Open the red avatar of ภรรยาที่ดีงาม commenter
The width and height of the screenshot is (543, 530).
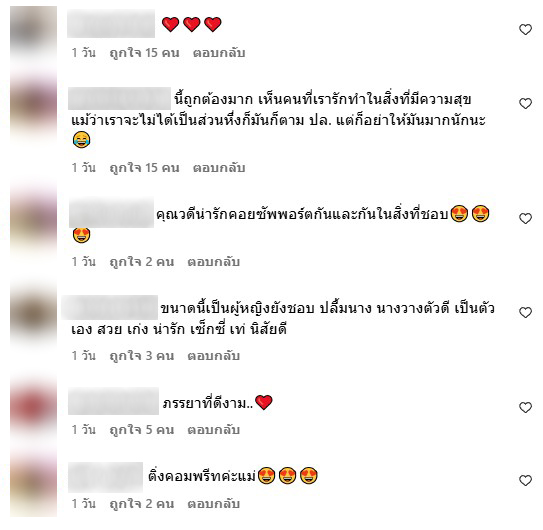pos(34,404)
